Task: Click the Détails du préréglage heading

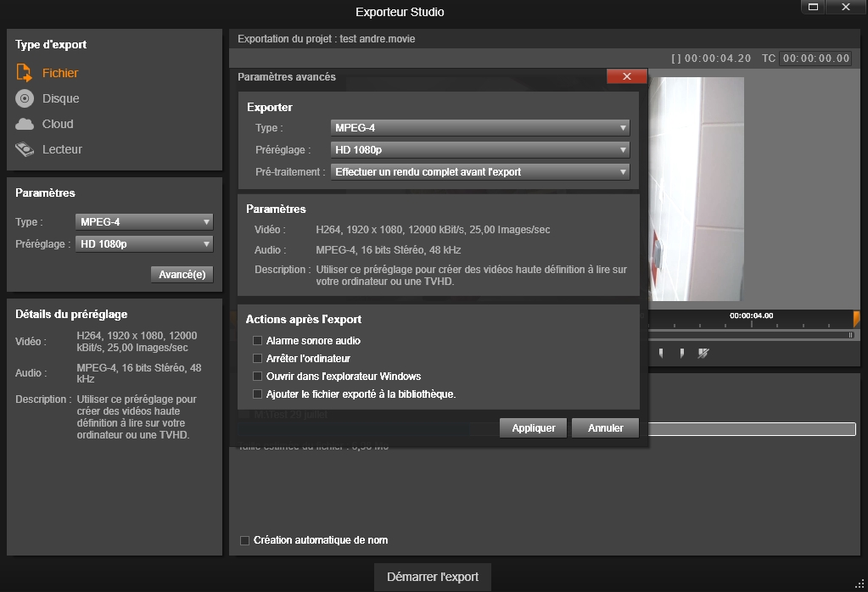Action: click(71, 315)
